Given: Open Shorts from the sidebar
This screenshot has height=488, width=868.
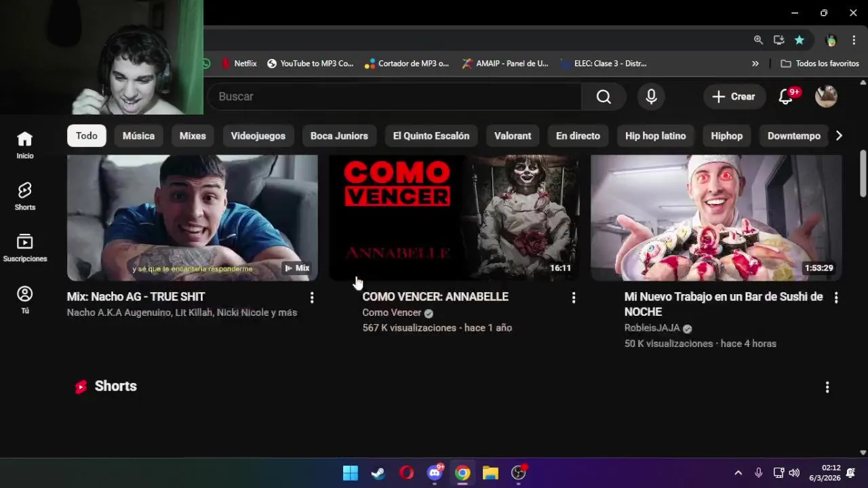Looking at the screenshot, I should click(x=25, y=197).
